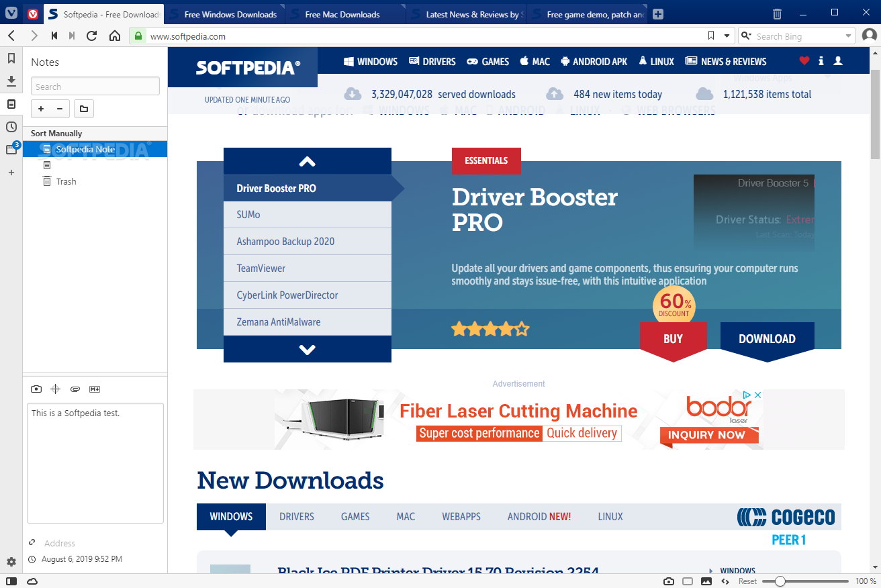Viewport: 881px width, 588px height.
Task: Reset page zoom level
Action: coord(747,581)
